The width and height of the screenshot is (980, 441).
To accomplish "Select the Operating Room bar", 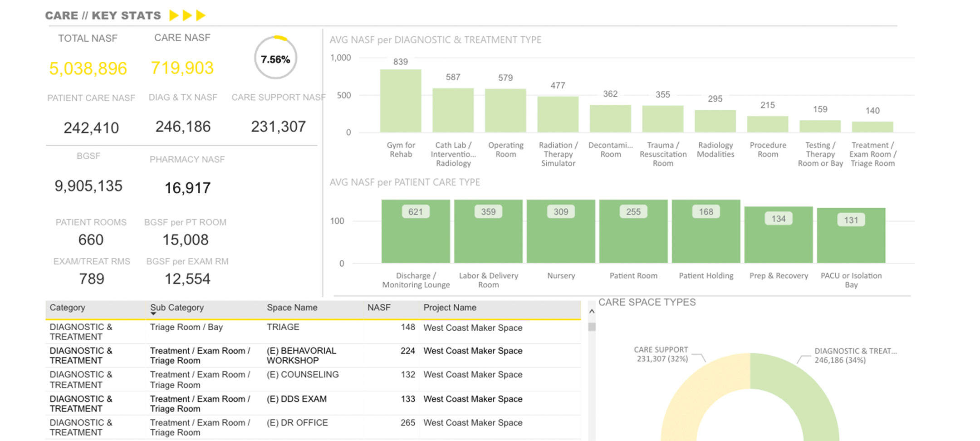I will coord(505,111).
